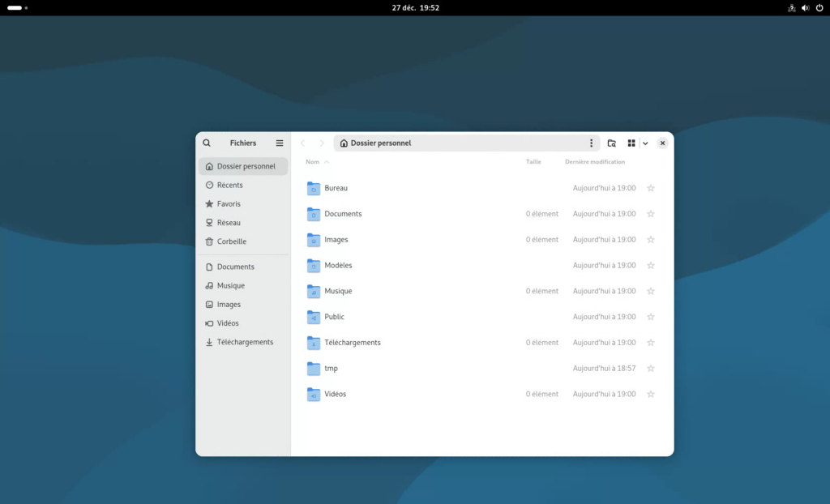Open the three-dot menu in path bar
Viewport: 830px width, 504px height.
coord(591,143)
